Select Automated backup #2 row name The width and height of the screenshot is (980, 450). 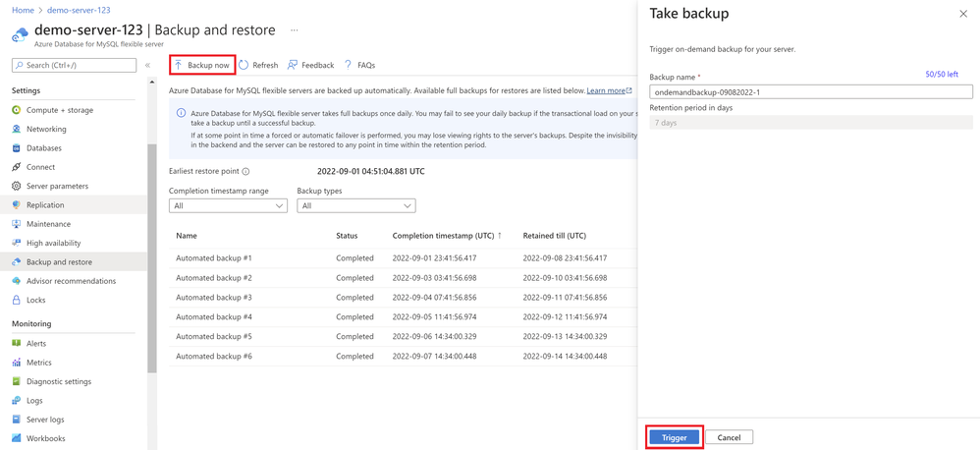[x=214, y=277]
